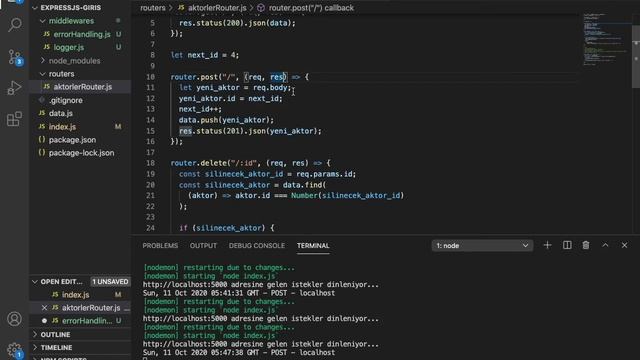Expand the node_modules folder

tap(42, 61)
